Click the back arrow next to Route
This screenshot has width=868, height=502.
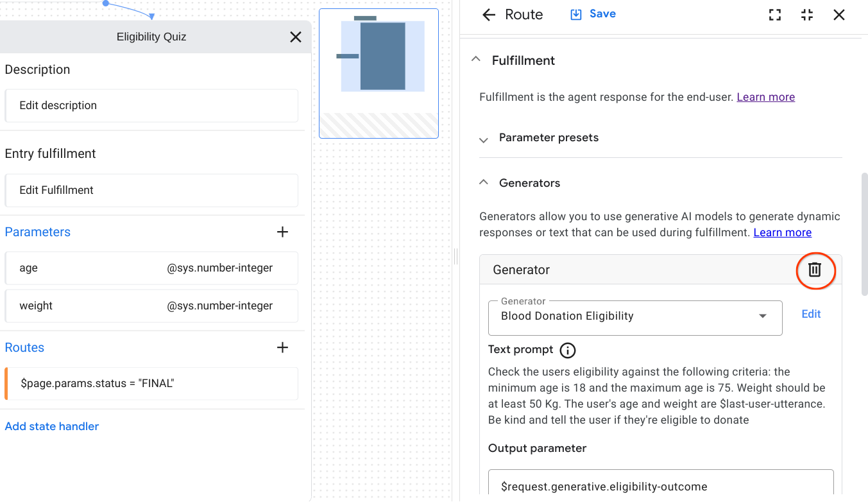(x=489, y=15)
